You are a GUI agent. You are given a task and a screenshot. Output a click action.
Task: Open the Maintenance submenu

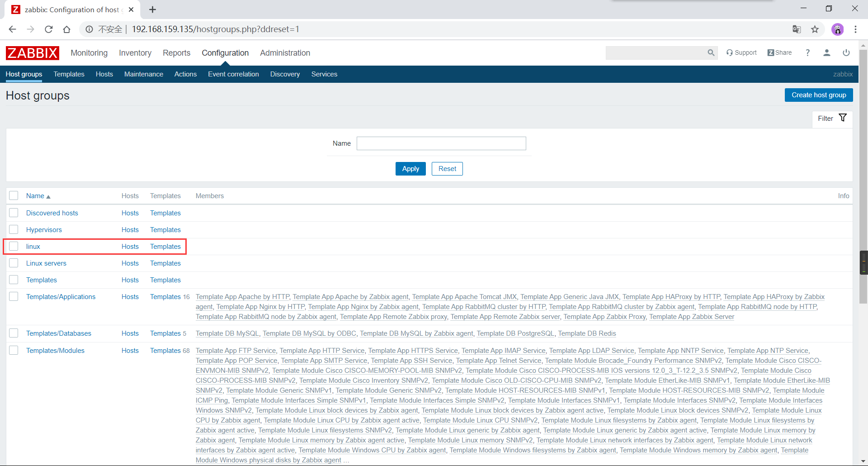pyautogui.click(x=144, y=74)
